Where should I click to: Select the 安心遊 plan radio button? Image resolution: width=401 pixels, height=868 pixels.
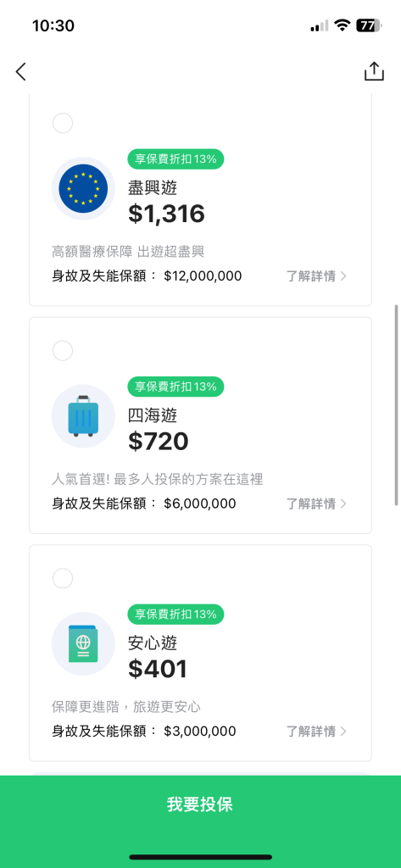point(63,578)
